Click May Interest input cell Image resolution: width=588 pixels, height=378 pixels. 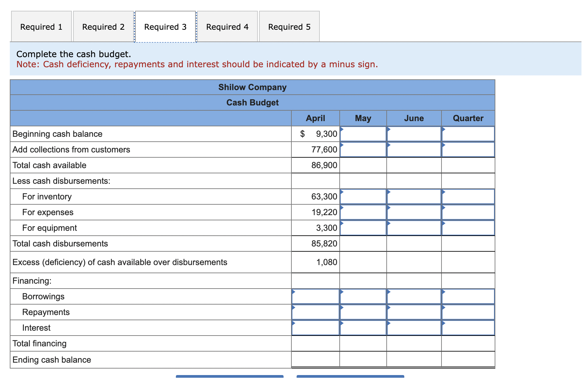coord(363,328)
